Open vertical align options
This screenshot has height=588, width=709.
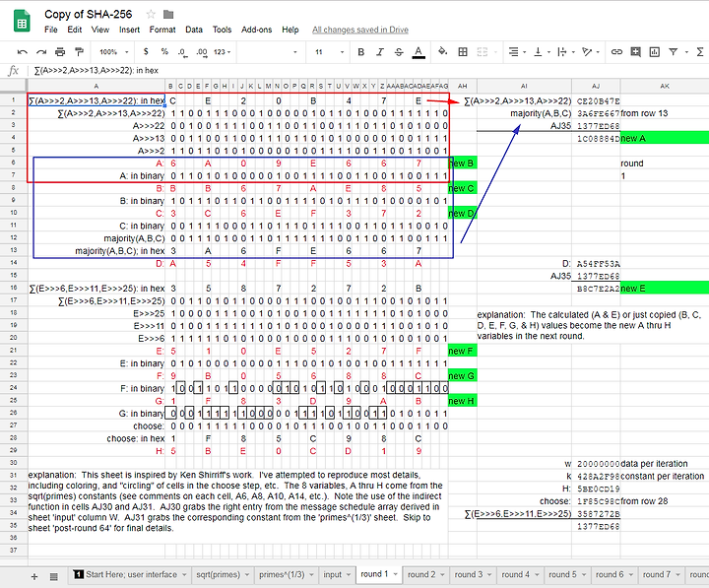(542, 52)
